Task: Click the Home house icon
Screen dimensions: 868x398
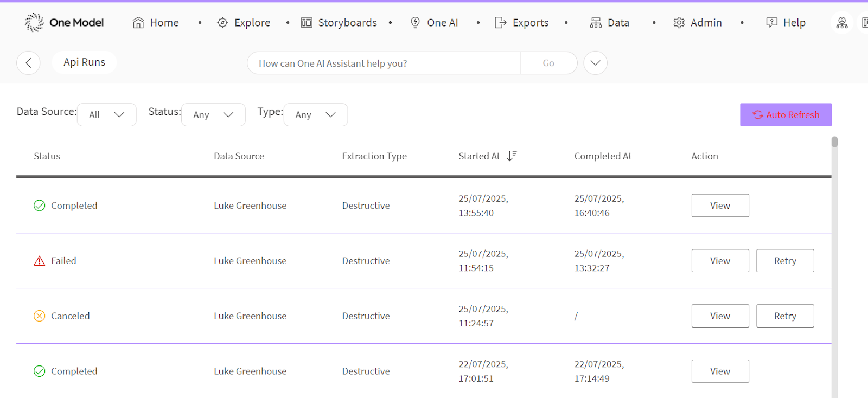Action: click(x=138, y=23)
